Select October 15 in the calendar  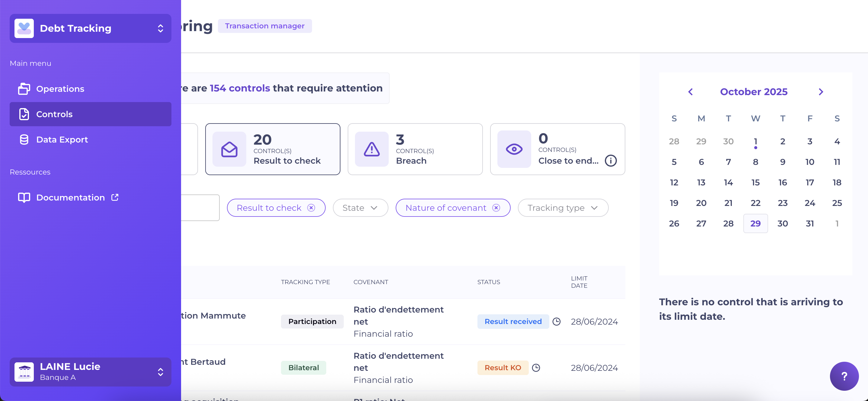pyautogui.click(x=755, y=182)
